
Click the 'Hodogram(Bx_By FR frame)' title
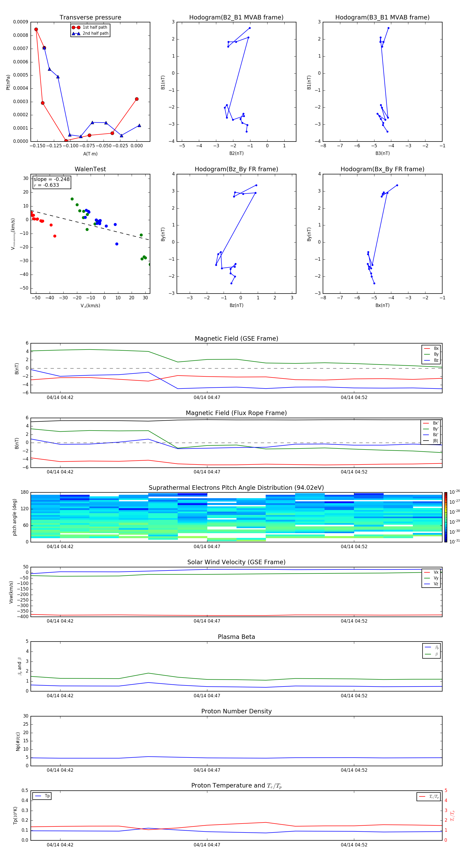click(x=382, y=169)
